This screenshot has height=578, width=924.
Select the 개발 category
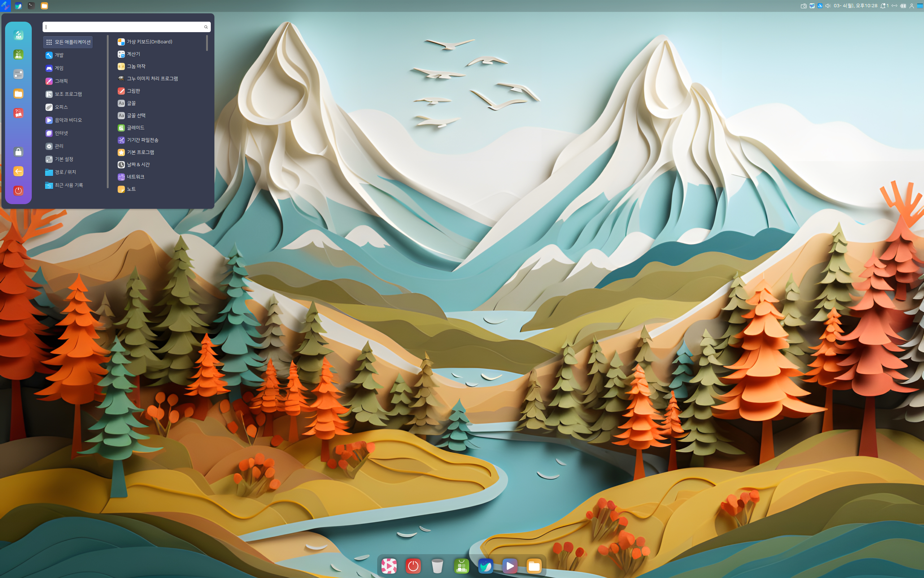tap(55, 55)
